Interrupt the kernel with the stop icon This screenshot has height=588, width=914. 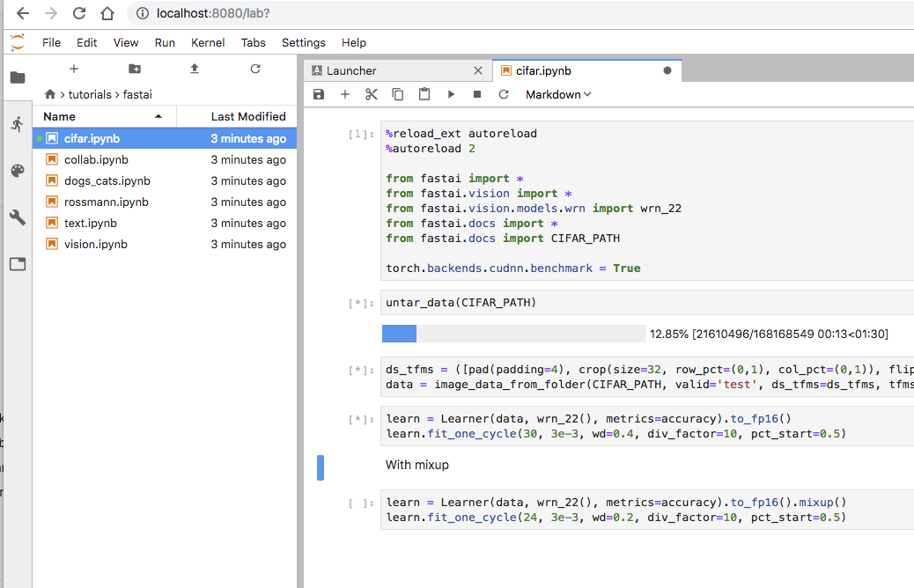pyautogui.click(x=477, y=94)
